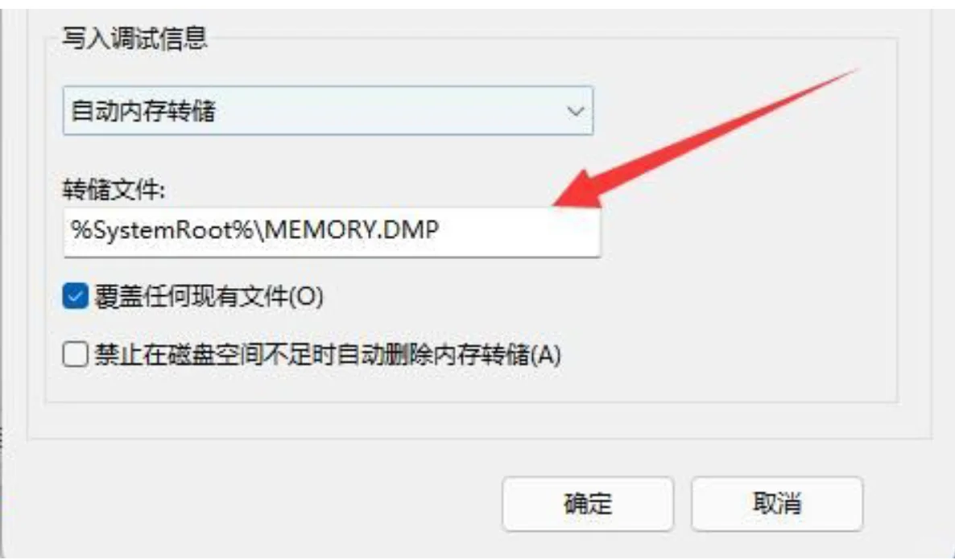Place cursor on MEMORY.DMP text
Screen dimensions: 955x560
point(352,230)
